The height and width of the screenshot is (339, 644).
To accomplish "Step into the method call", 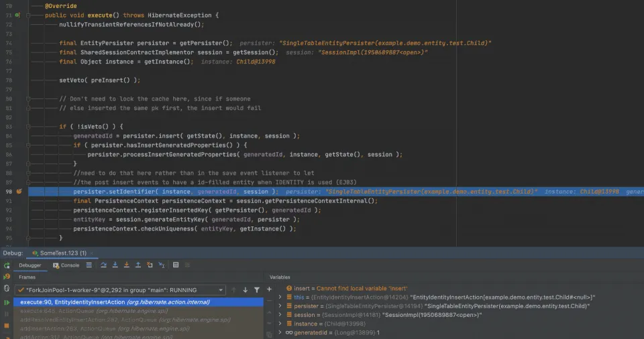I will [115, 265].
